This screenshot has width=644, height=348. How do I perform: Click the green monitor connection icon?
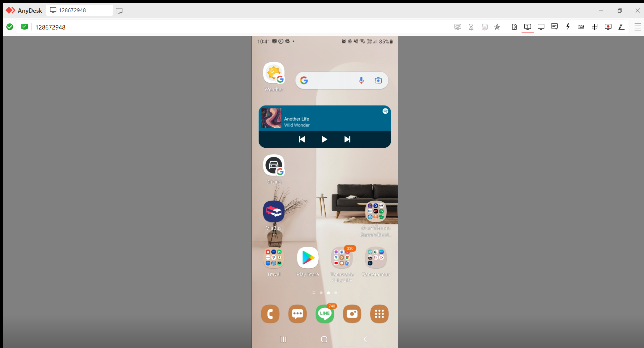(24, 27)
